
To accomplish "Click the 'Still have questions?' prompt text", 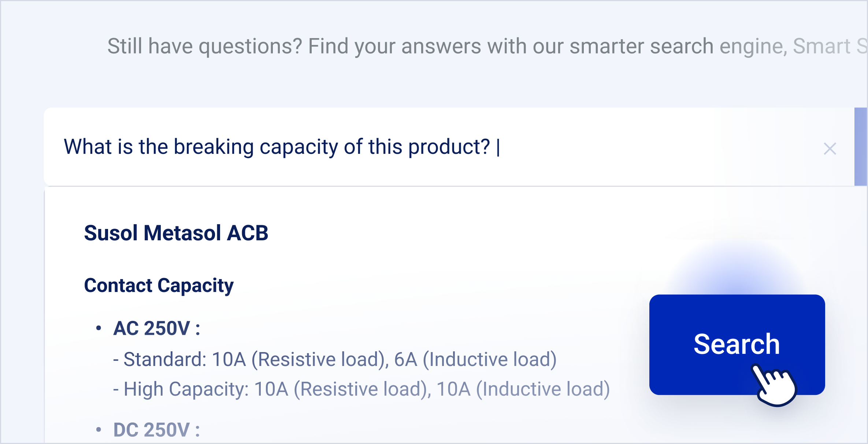I will pos(205,47).
